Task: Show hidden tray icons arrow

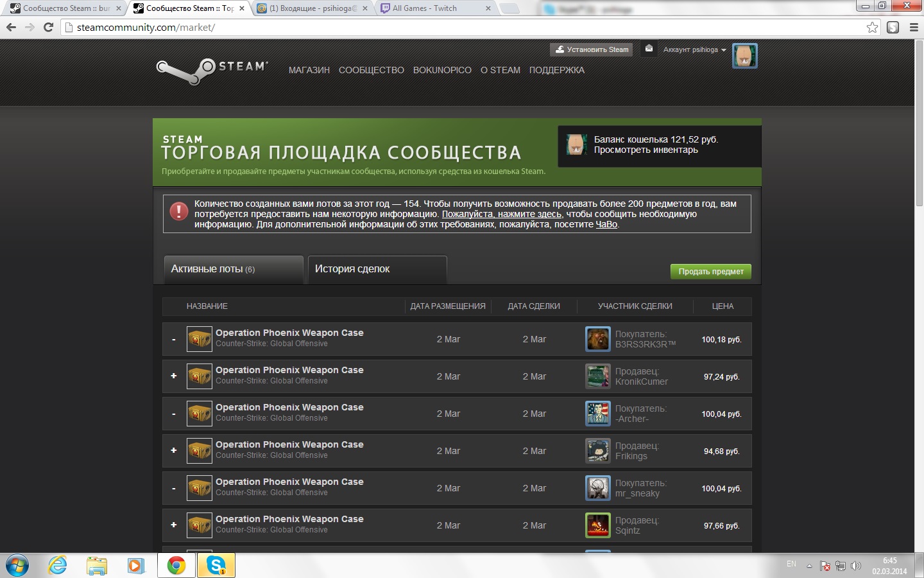Action: [x=809, y=566]
